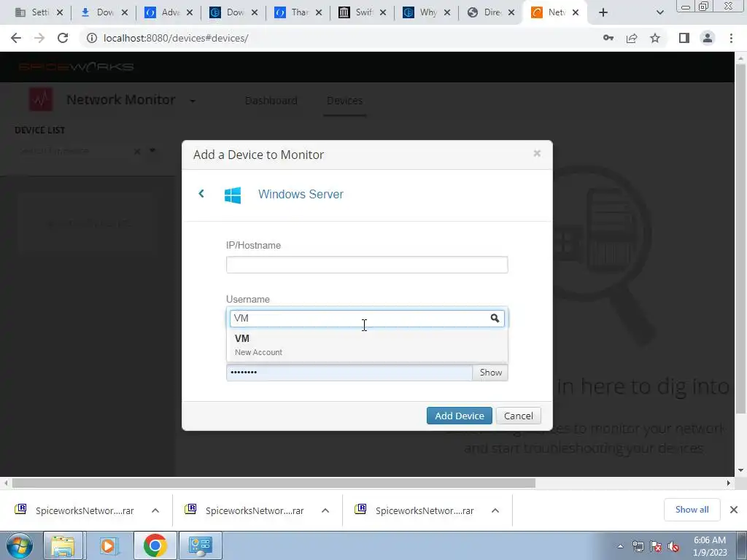The height and width of the screenshot is (560, 747).
Task: Open the Action Center flag icon
Action: (656, 546)
